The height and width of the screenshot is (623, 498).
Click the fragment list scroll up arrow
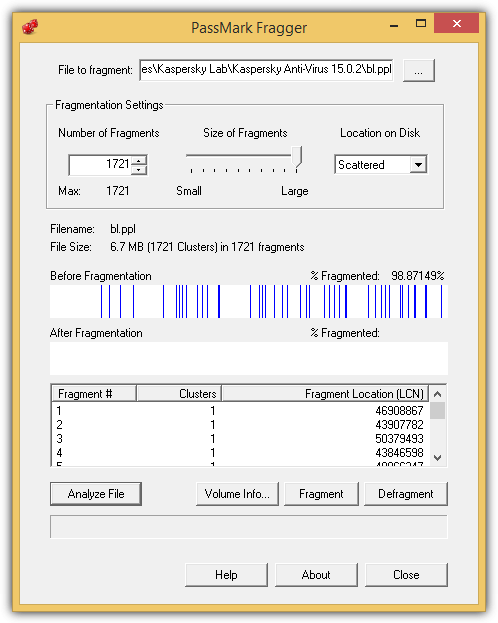point(438,394)
